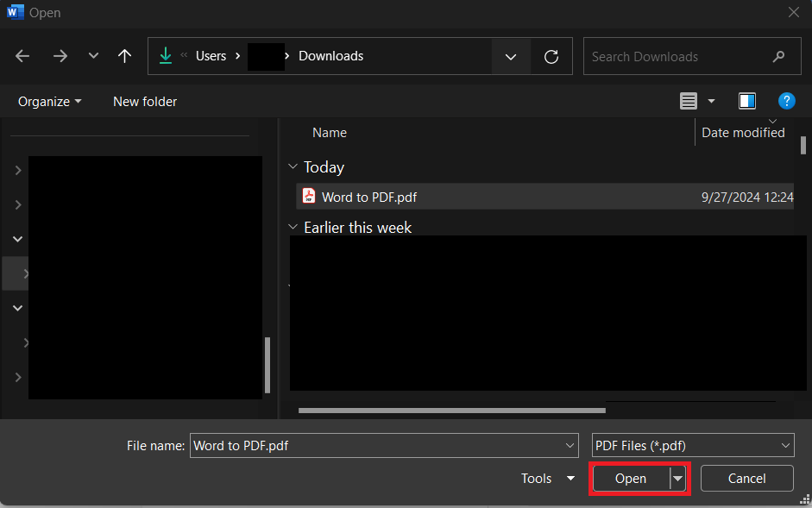Refresh the Downloads folder
This screenshot has height=508, width=812.
pyautogui.click(x=551, y=56)
